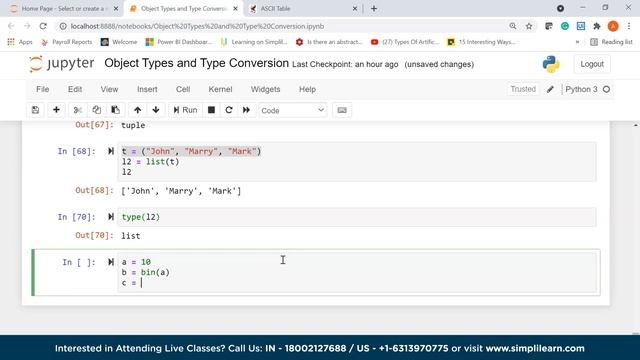Open the Help menu
Screen dimensions: 640x360
[x=307, y=89]
